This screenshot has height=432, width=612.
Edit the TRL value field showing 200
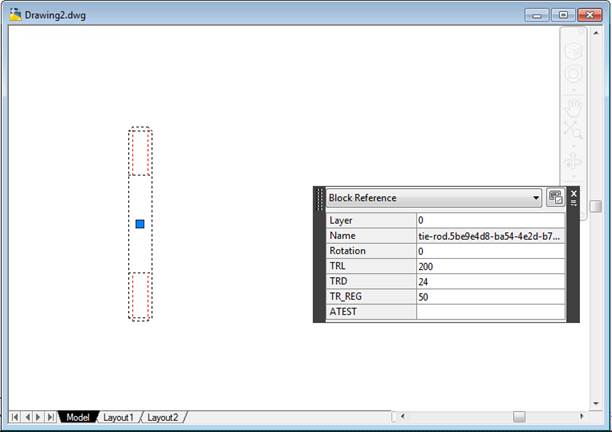point(490,266)
